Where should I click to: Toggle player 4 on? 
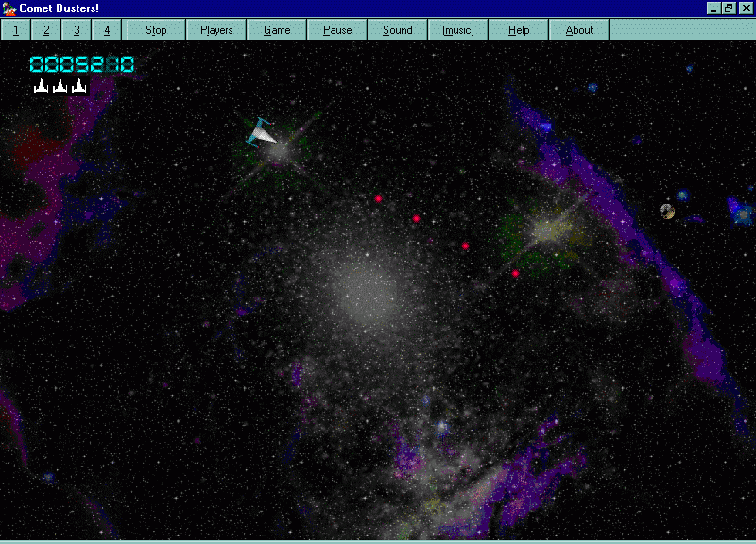tap(107, 29)
